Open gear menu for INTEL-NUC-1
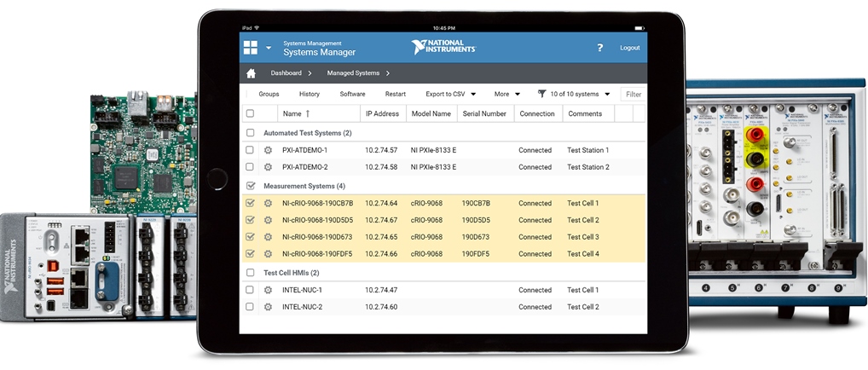 click(x=268, y=291)
